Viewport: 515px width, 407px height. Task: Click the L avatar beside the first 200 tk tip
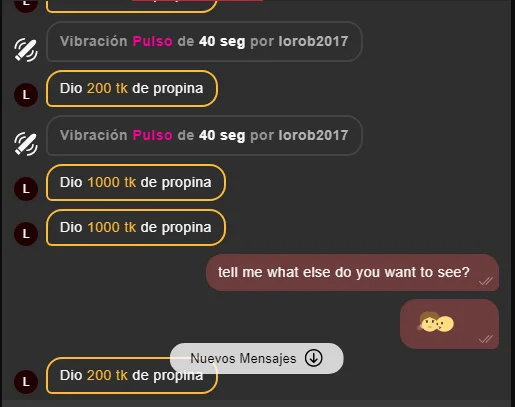click(26, 95)
